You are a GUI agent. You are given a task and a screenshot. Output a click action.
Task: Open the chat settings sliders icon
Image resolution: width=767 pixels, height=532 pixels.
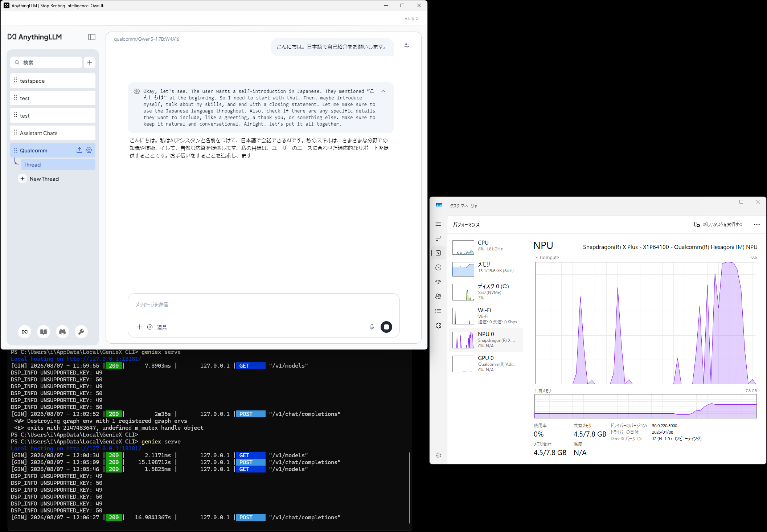click(407, 45)
